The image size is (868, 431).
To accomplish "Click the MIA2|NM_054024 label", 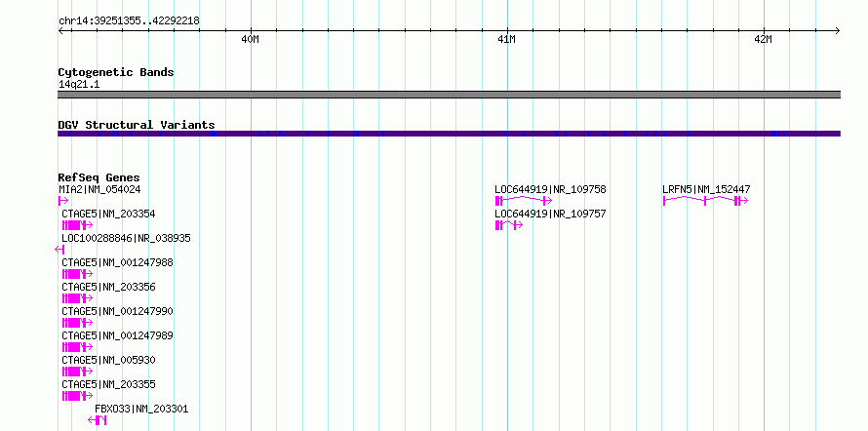I will coord(99,189).
